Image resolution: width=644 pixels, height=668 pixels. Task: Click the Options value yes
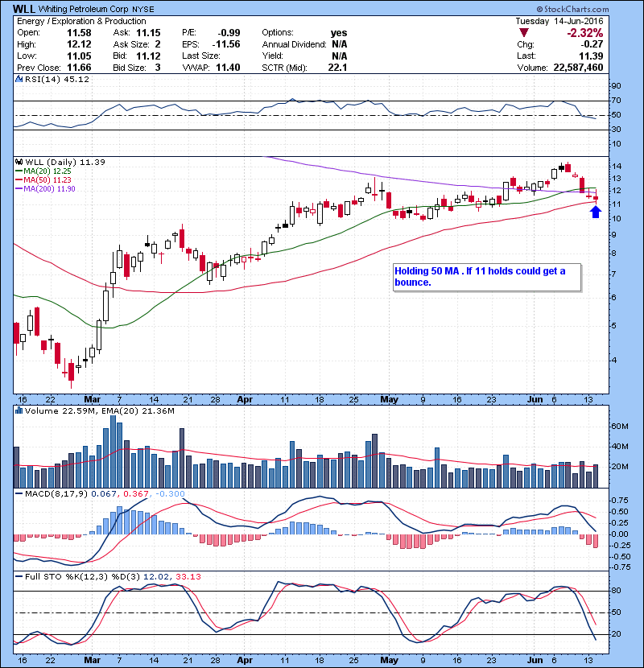(339, 33)
